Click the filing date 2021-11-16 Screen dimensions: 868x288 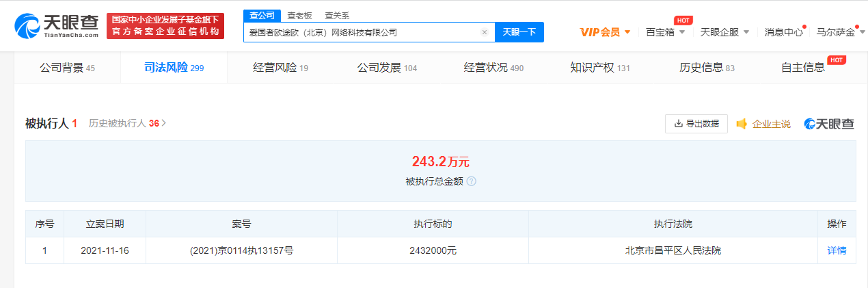point(105,251)
